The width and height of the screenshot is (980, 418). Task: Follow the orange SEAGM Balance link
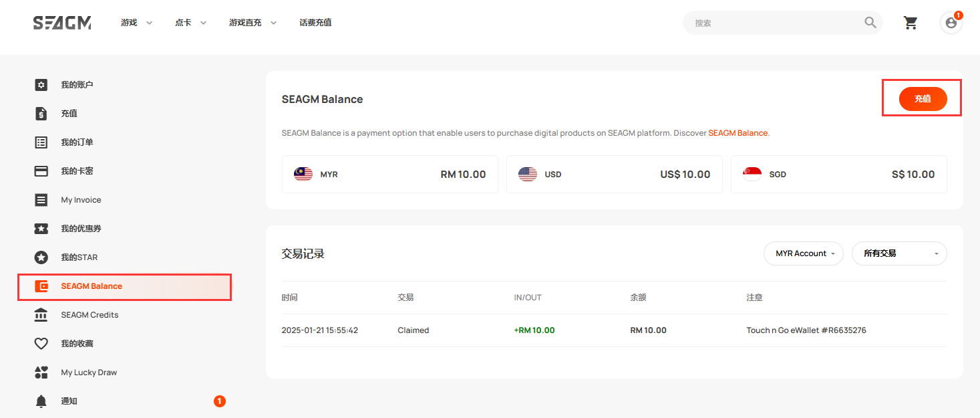click(x=738, y=133)
